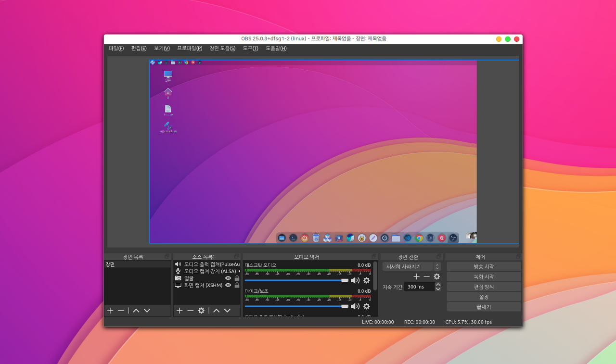Open 설정 from the controls panel
The width and height of the screenshot is (616, 364).
click(484, 297)
